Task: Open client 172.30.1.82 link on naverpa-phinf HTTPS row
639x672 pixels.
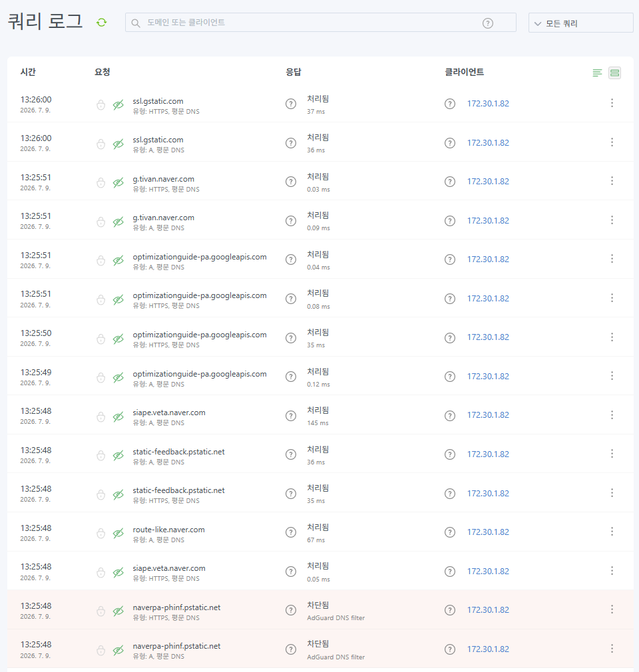Action: (488, 610)
